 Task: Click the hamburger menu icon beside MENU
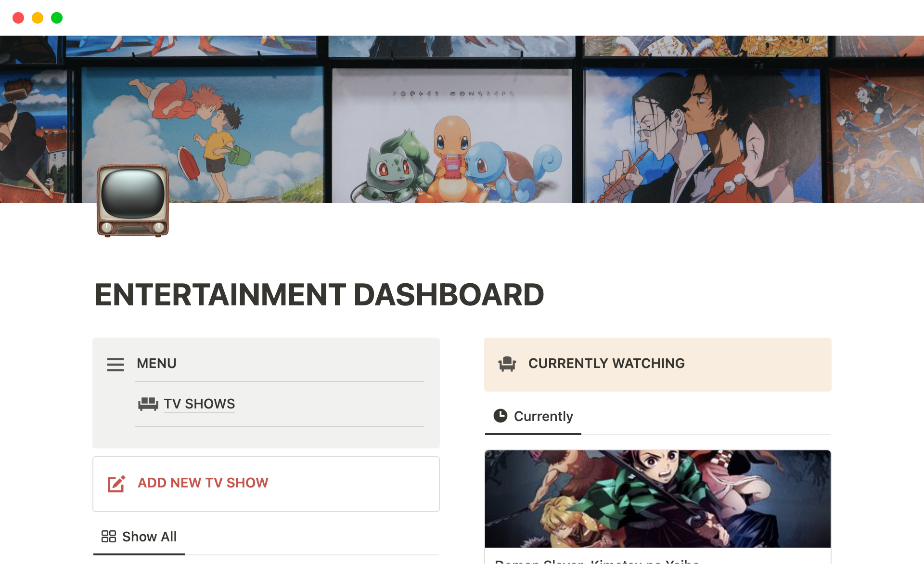[x=115, y=365]
